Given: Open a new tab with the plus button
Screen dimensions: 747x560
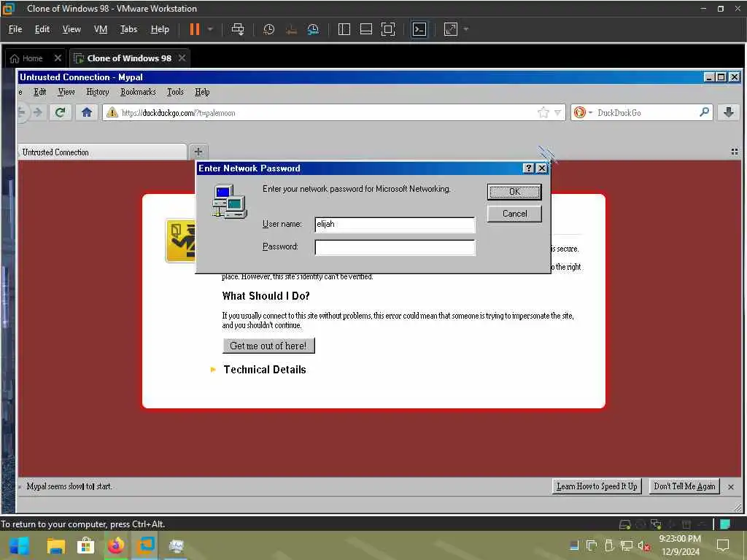Looking at the screenshot, I should (198, 152).
